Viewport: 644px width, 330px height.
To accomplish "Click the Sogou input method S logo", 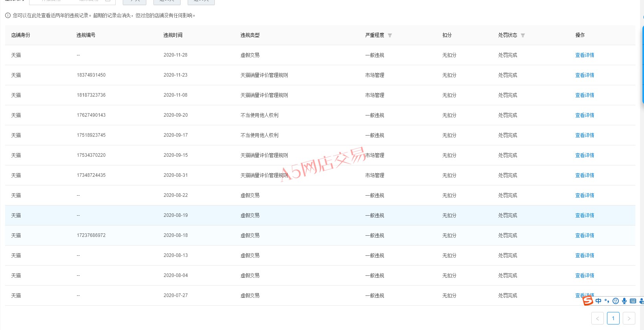I will pyautogui.click(x=588, y=301).
